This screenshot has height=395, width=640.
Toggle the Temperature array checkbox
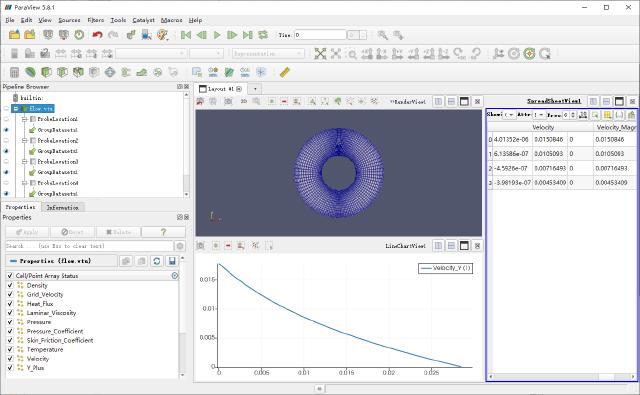pos(10,349)
